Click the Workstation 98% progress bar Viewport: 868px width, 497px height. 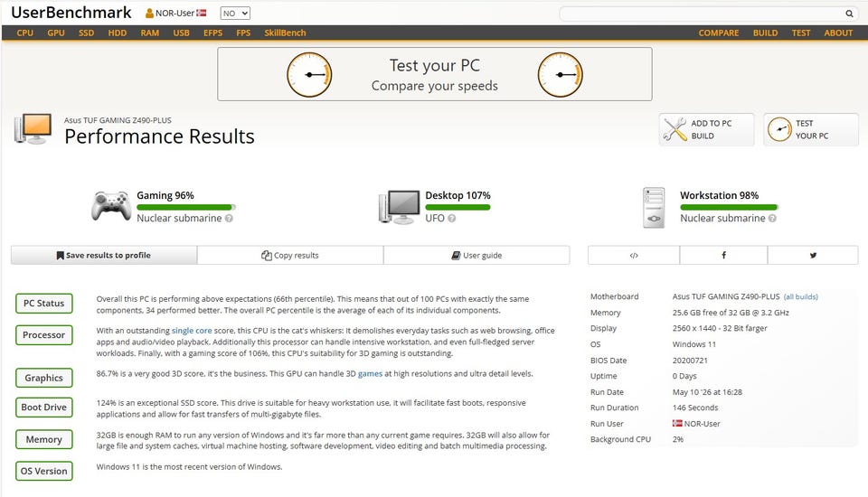pyautogui.click(x=729, y=208)
